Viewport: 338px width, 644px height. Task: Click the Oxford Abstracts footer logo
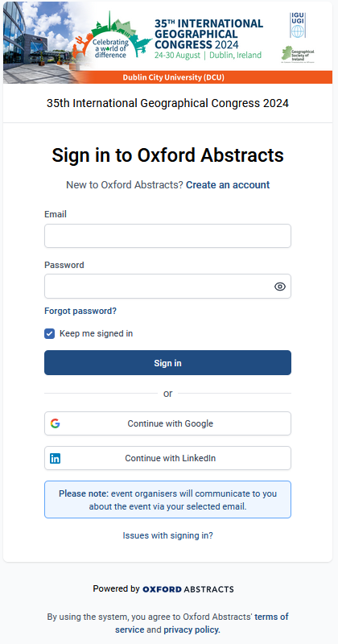(x=188, y=589)
